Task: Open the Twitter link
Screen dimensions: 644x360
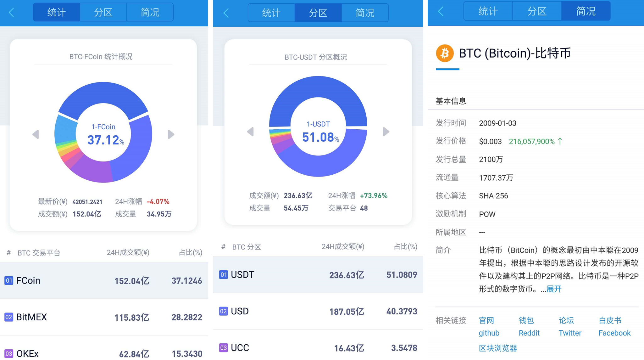Action: (x=570, y=333)
